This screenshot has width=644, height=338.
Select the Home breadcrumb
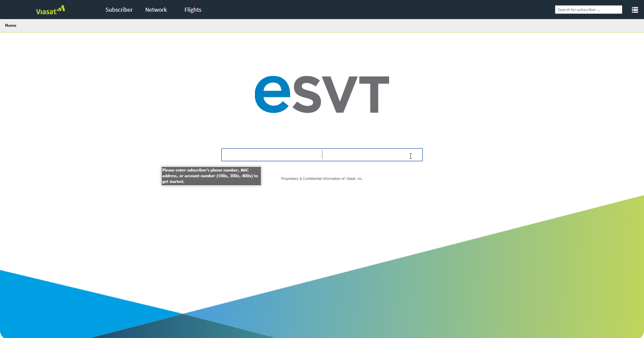11,25
